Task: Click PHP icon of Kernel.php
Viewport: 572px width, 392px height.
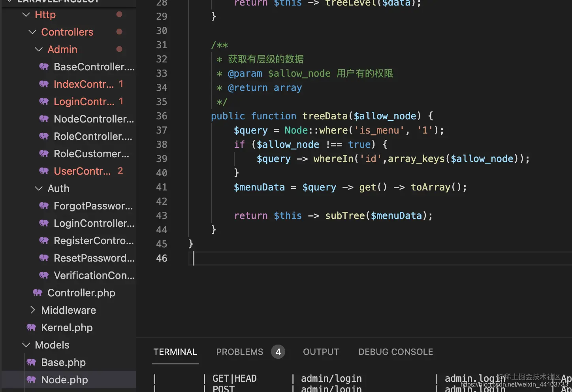Action: (31, 328)
